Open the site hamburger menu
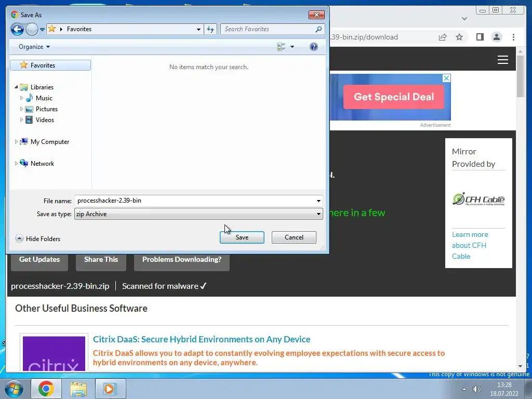532x399 pixels. click(503, 60)
